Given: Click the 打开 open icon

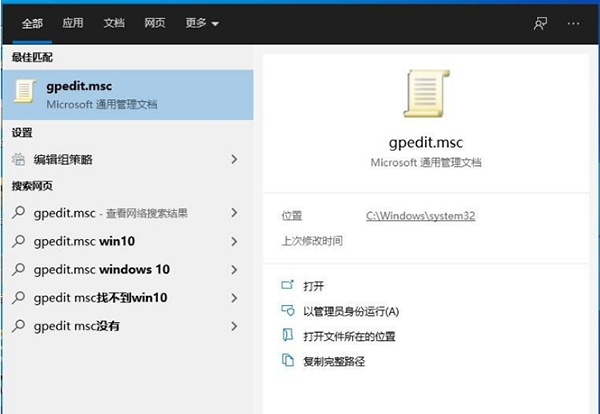Looking at the screenshot, I should tap(288, 286).
